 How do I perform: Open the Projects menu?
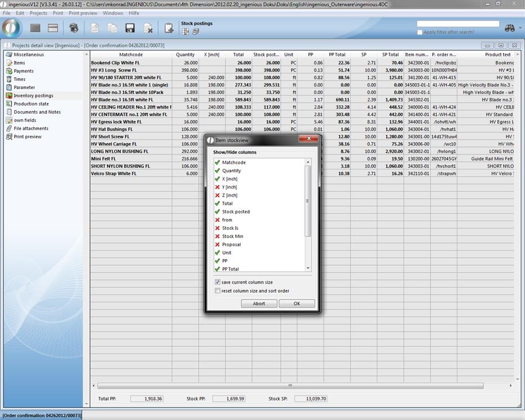(38, 13)
